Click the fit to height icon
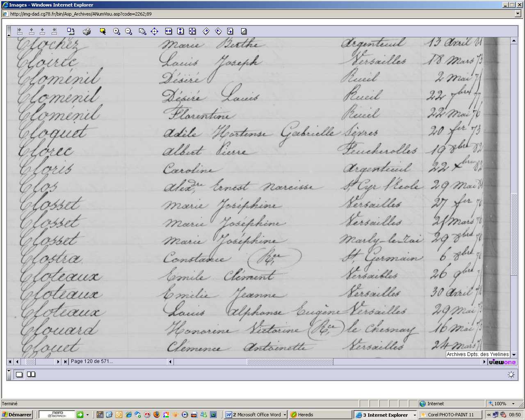The image size is (525, 420). [x=180, y=32]
